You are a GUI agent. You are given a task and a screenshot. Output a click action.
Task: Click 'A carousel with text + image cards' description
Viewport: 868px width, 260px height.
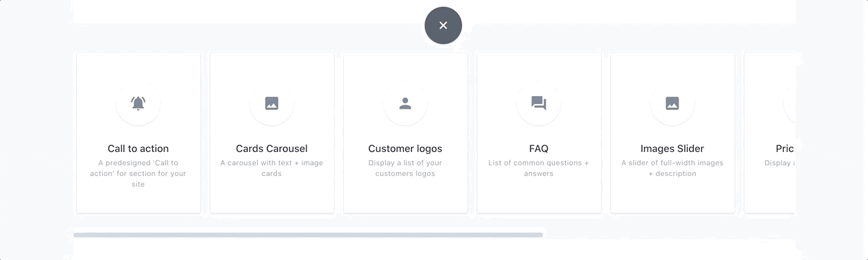(x=272, y=168)
